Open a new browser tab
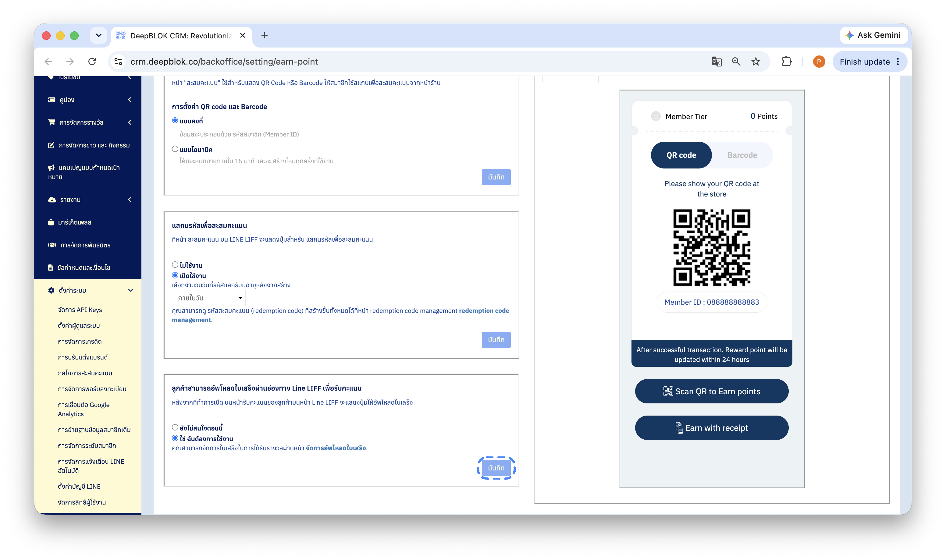Viewport: 946px width, 560px height. point(265,35)
